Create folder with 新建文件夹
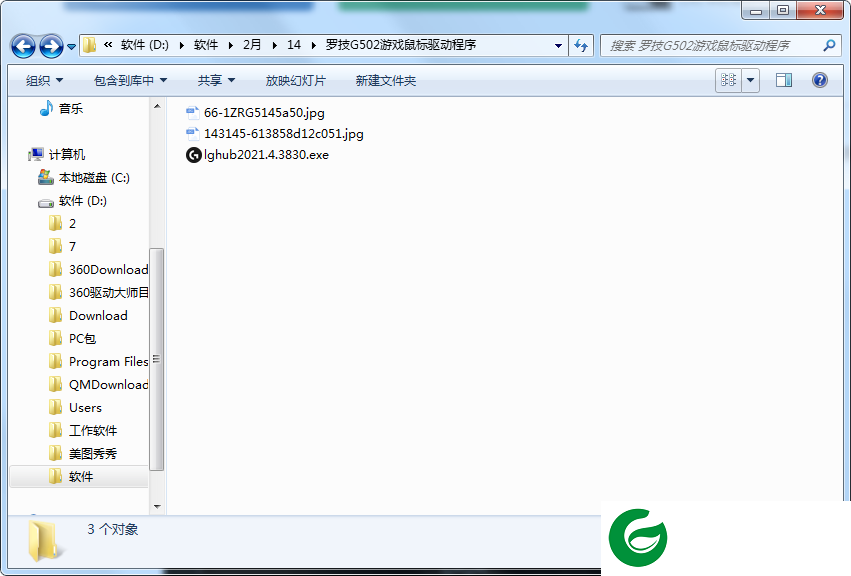Viewport: 851px width, 576px height. 386,81
